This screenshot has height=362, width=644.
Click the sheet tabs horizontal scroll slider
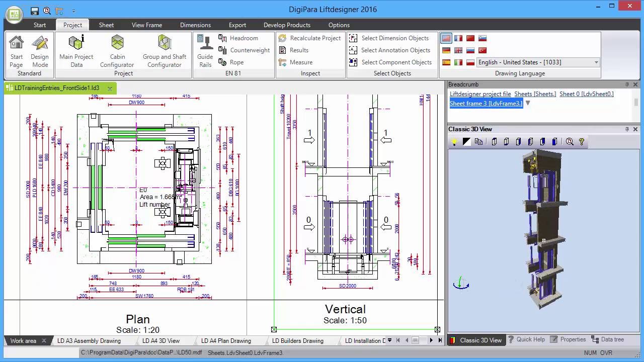tap(416, 340)
